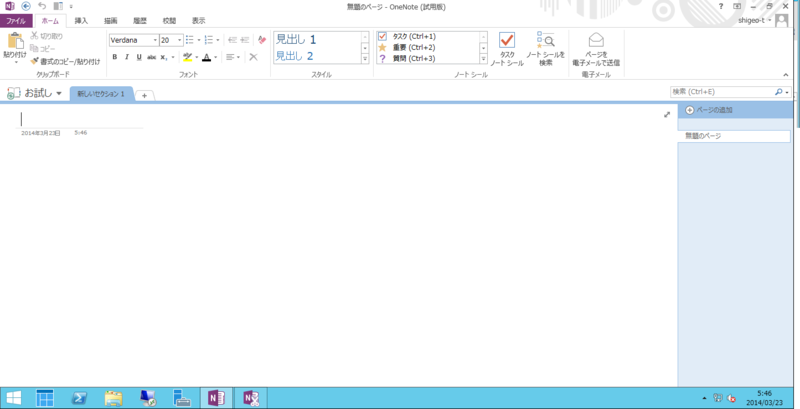
Task: Expand numbered list style arrow
Action: tap(218, 40)
